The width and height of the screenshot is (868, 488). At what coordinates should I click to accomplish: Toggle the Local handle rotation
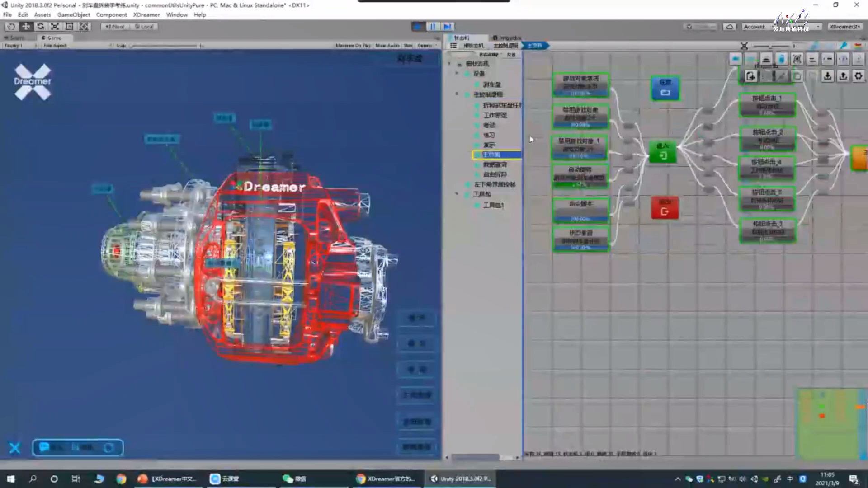click(144, 27)
